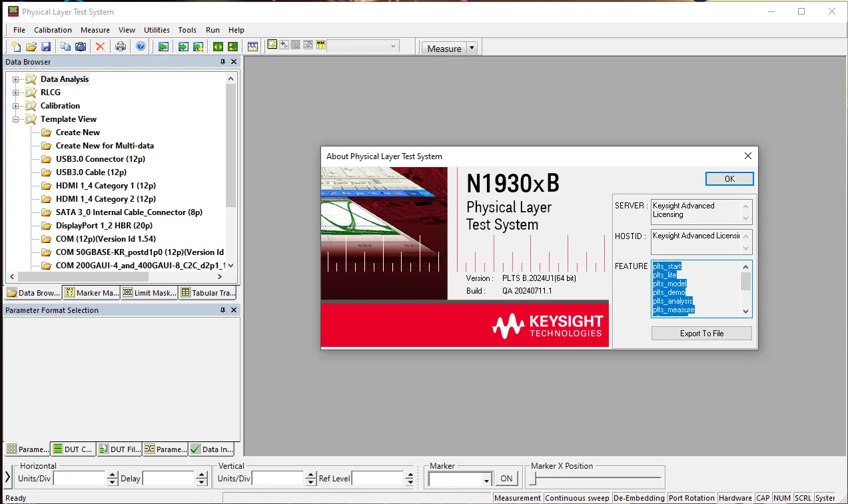Switch to the DUT C... tab
Image resolution: width=848 pixels, height=504 pixels.
(73, 449)
